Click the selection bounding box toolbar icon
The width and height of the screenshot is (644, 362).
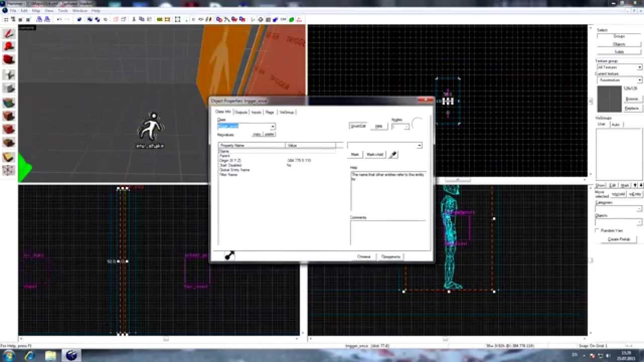tap(177, 20)
